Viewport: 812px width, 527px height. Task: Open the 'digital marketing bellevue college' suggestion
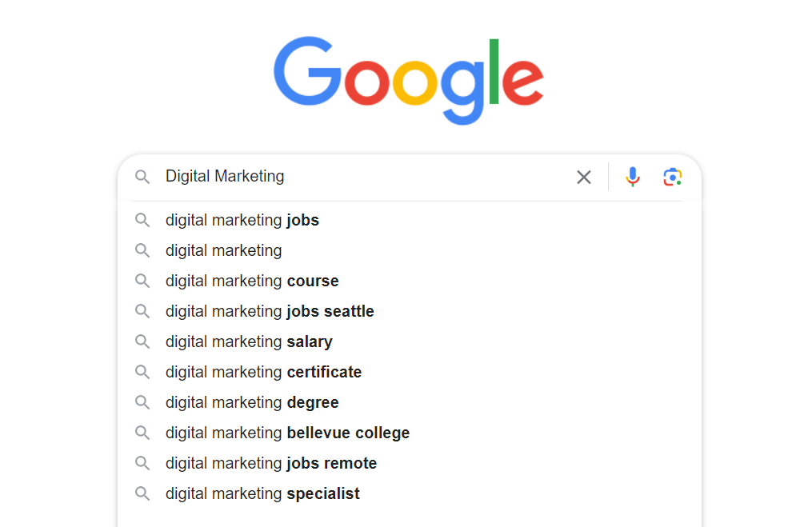pyautogui.click(x=287, y=433)
